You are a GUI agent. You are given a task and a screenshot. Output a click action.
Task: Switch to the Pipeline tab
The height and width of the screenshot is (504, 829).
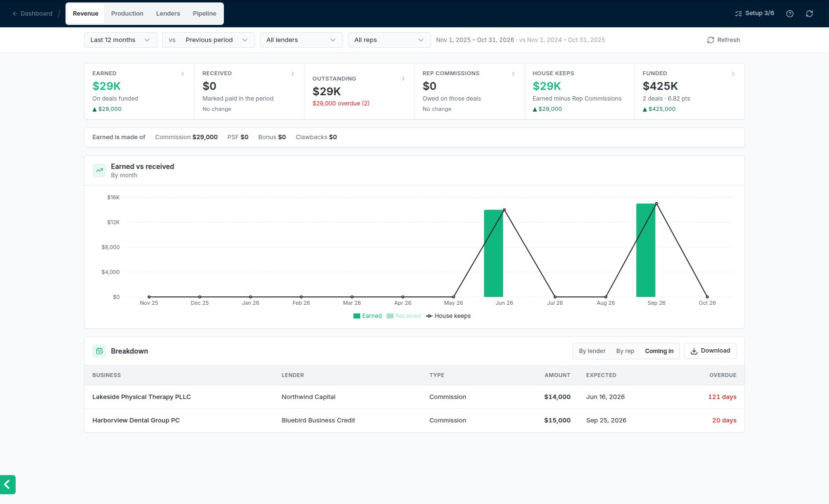204,14
